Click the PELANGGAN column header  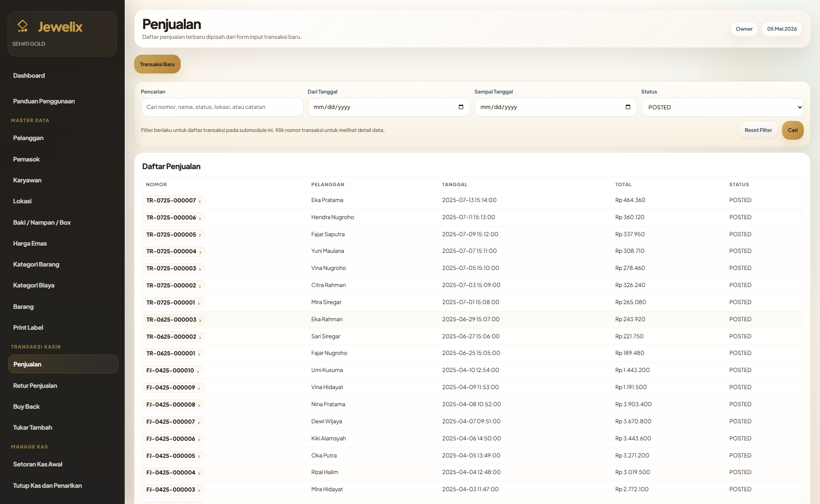click(328, 185)
